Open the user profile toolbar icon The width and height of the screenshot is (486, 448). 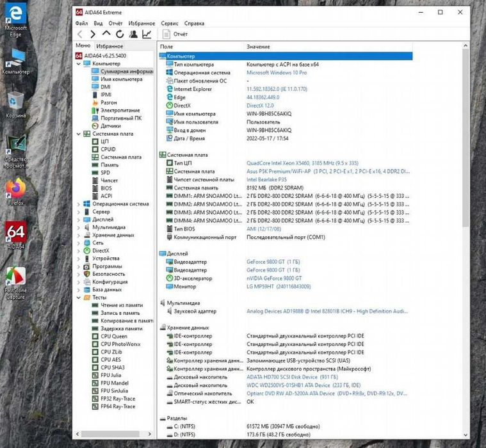tap(133, 34)
